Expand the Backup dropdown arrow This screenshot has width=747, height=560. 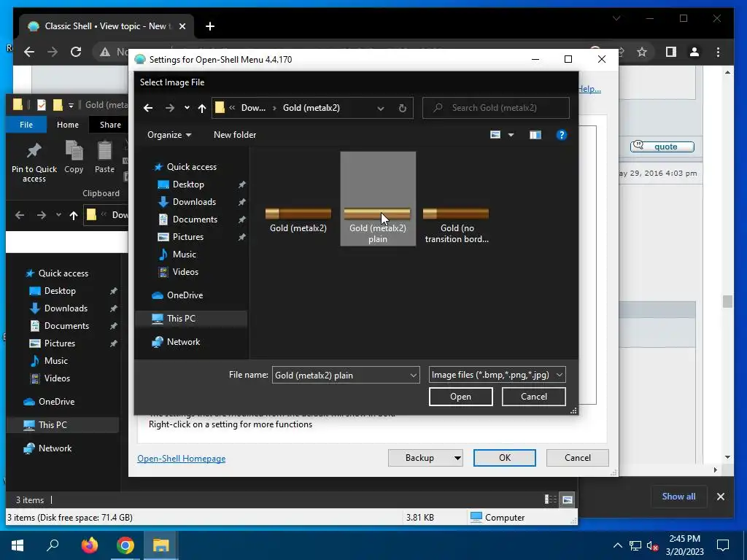(457, 458)
